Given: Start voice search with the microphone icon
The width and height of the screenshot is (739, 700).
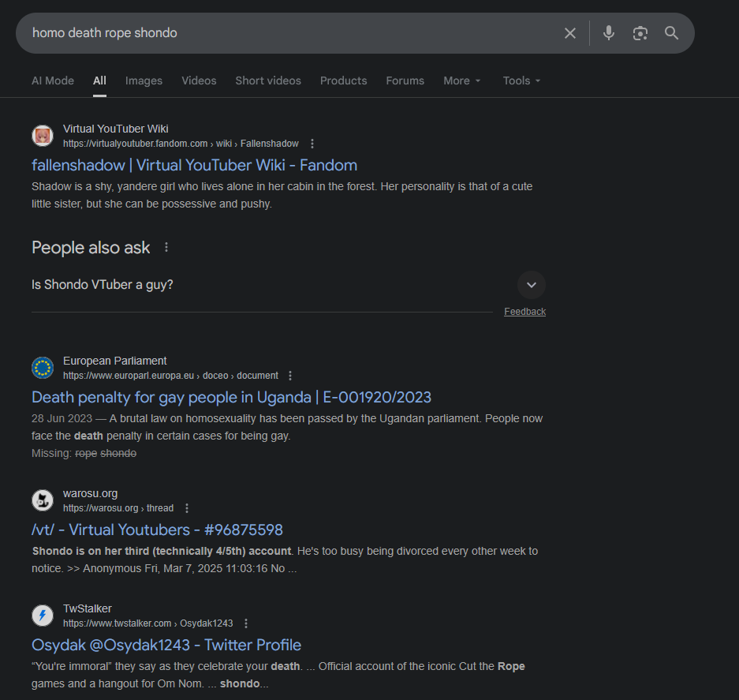Looking at the screenshot, I should click(x=608, y=33).
